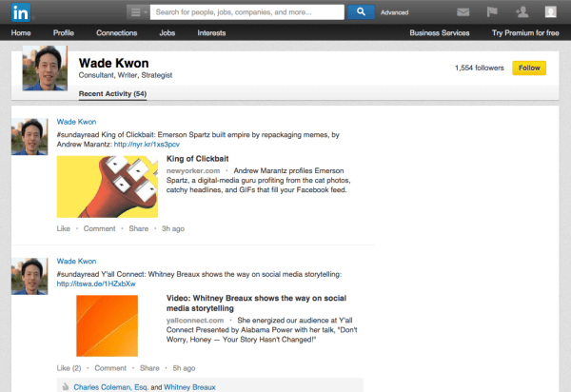Click the 1,554 followers count
This screenshot has width=571, height=392.
click(x=480, y=68)
